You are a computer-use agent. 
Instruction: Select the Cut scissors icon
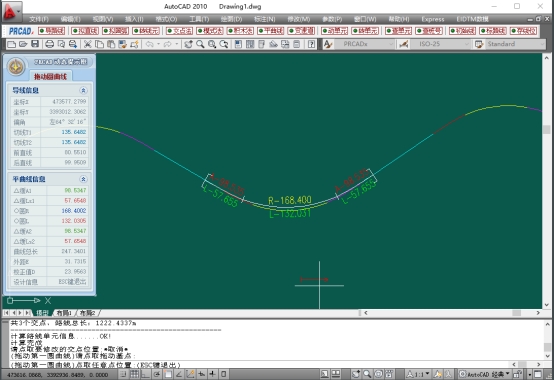pyautogui.click(x=87, y=44)
